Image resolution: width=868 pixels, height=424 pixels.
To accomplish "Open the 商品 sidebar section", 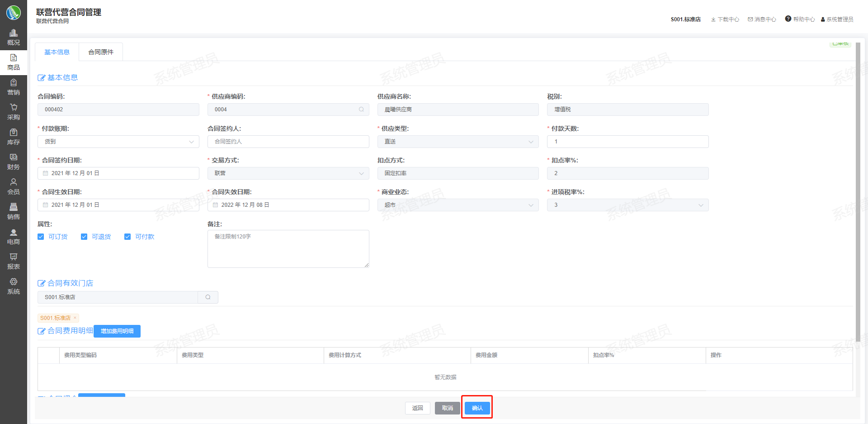I will (14, 62).
